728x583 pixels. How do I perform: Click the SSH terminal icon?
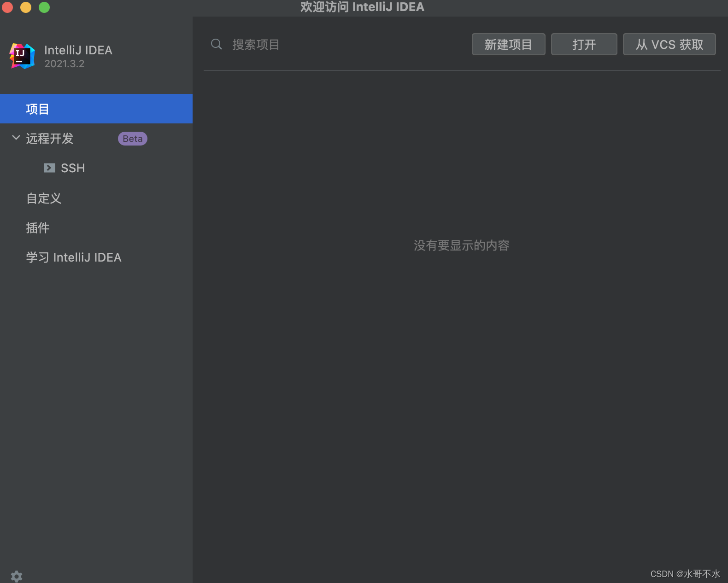click(x=50, y=168)
